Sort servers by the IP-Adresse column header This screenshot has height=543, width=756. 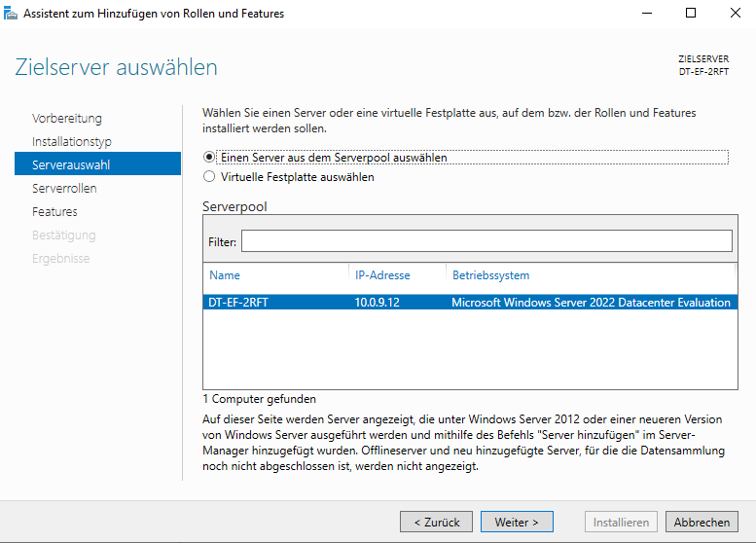(x=382, y=275)
